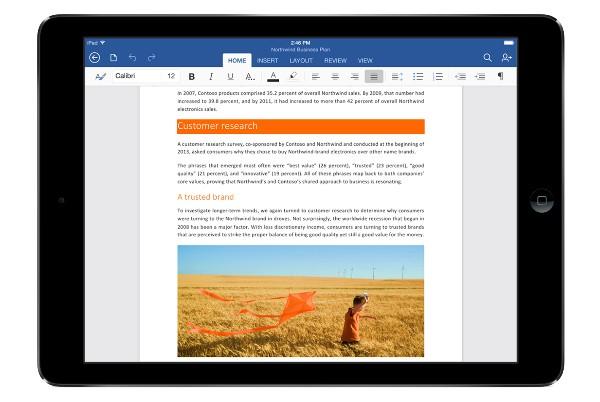The image size is (600, 402).
Task: Select the HOME ribbon tab
Action: (237, 60)
